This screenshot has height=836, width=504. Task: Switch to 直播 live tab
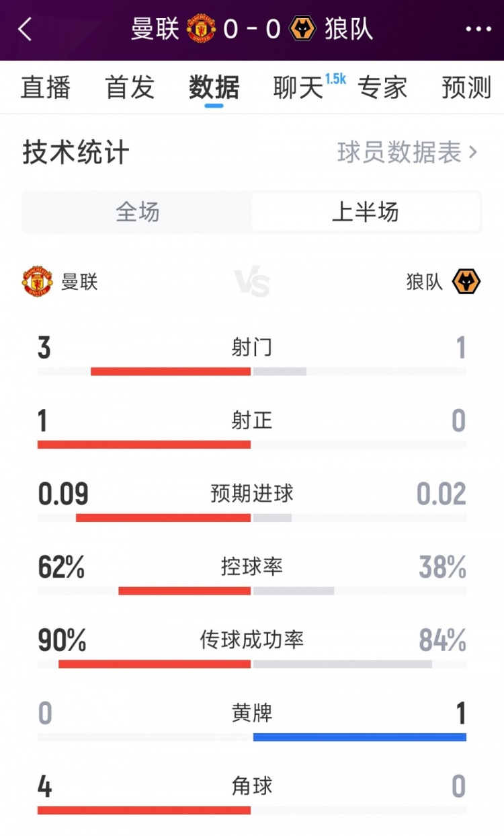point(46,88)
